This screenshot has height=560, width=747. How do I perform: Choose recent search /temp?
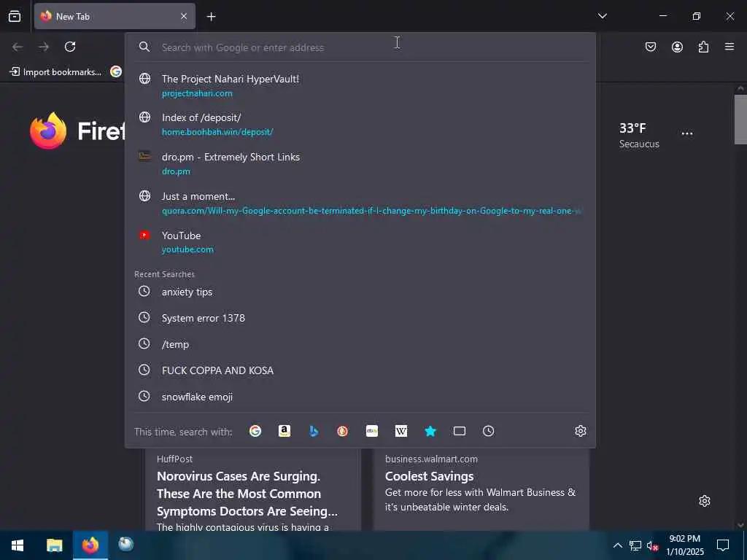(360, 344)
